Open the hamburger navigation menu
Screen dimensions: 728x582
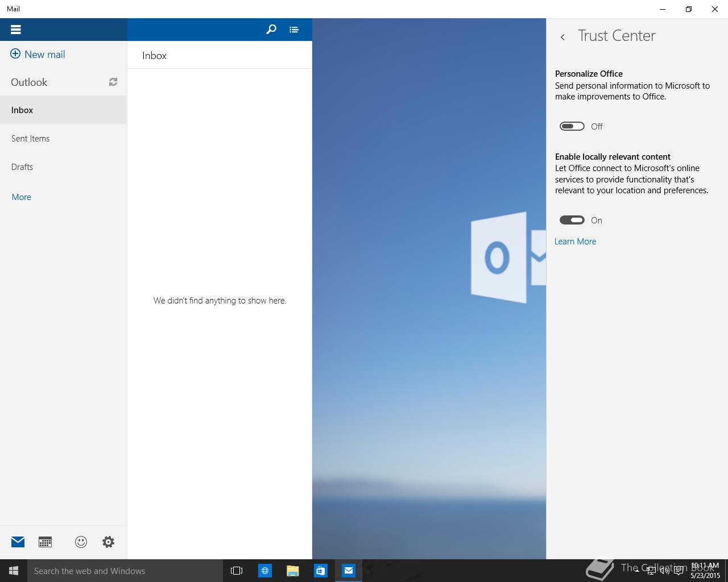(15, 30)
